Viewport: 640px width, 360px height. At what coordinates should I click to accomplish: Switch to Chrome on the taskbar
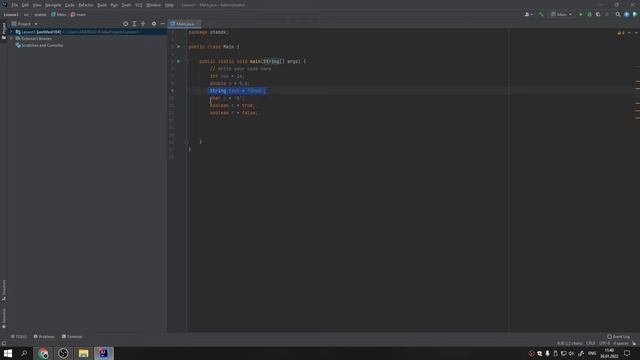43,353
